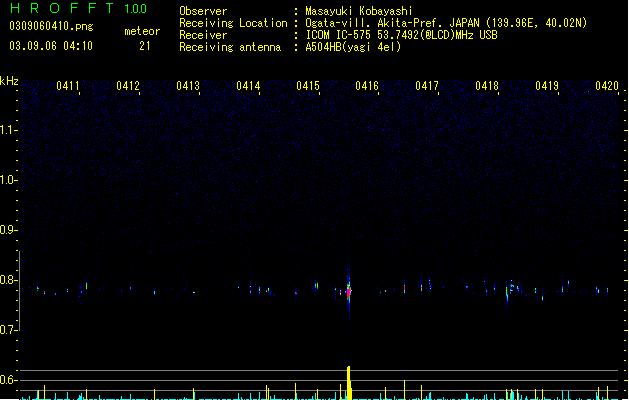The image size is (629, 400).
Task: Click the 03.09.06 04:10 timestamp
Action: 51,46
